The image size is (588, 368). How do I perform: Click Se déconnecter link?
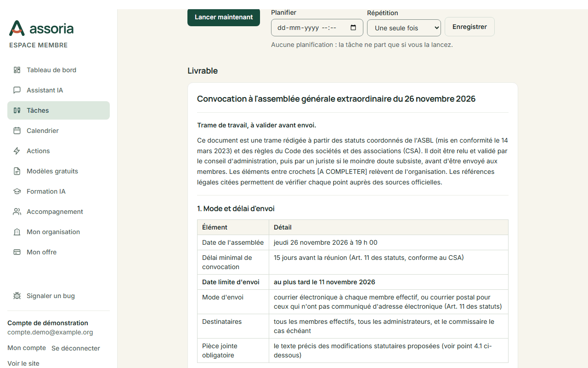coord(76,348)
